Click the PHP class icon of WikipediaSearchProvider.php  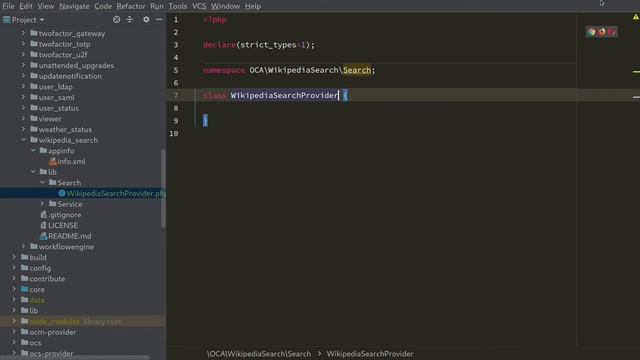click(x=62, y=193)
